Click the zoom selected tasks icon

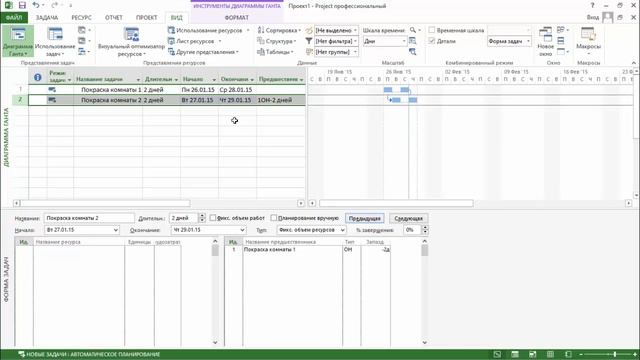[x=413, y=52]
